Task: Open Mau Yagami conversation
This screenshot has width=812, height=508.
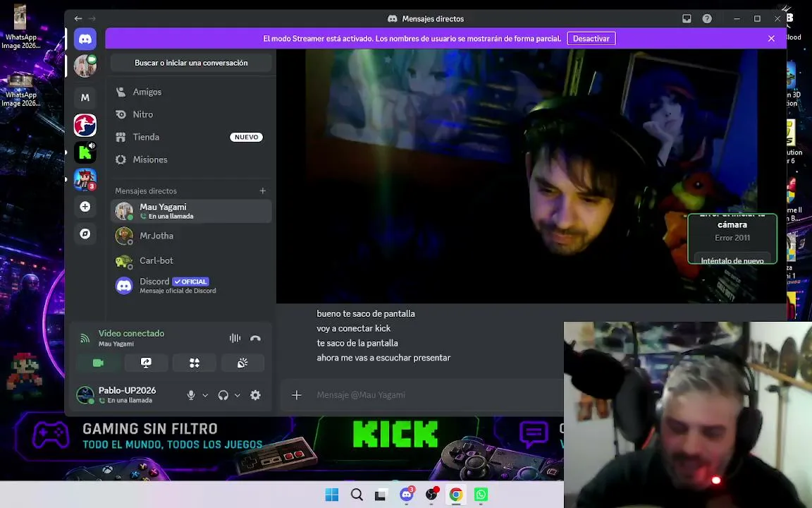Action: pyautogui.click(x=191, y=211)
